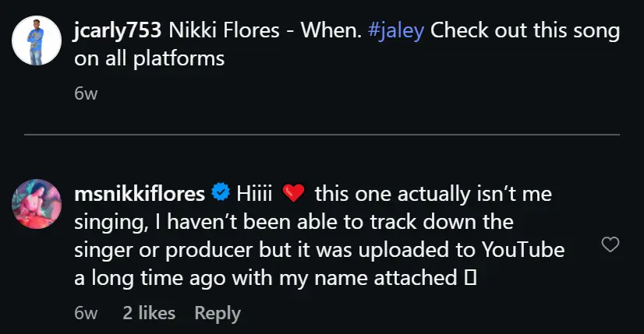Click the 'on all platforms' text line

150,59
